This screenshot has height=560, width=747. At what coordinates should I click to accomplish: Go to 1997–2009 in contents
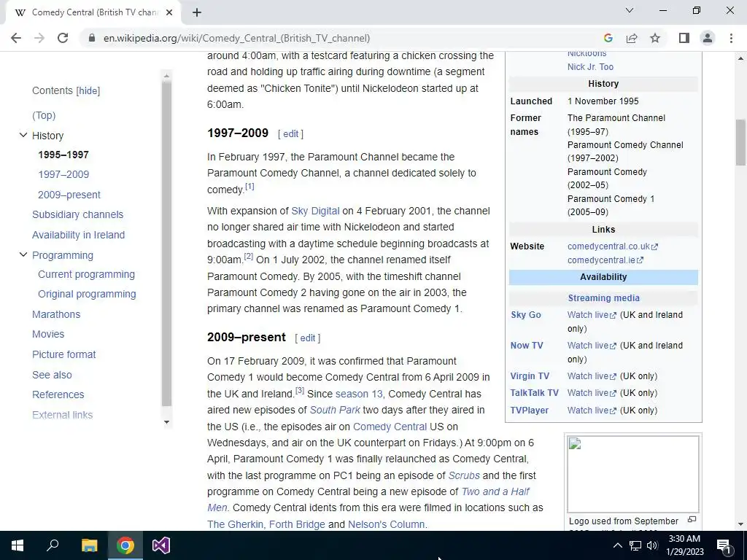63,174
